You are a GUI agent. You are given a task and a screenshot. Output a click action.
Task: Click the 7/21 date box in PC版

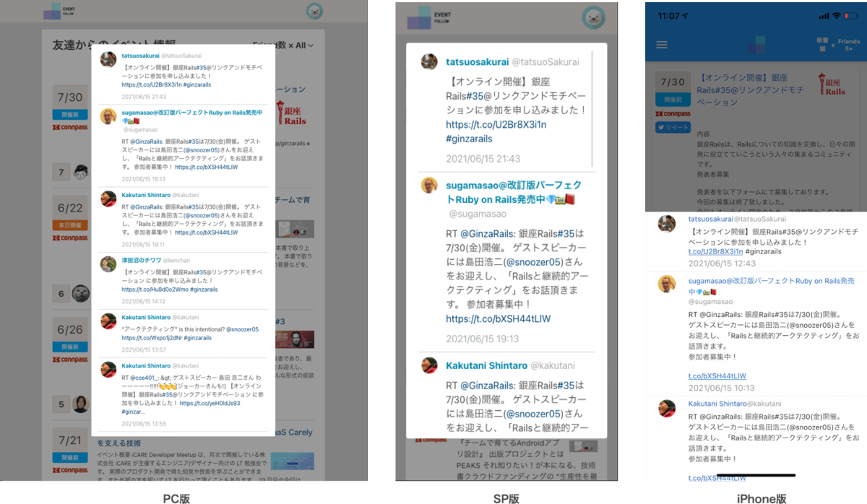point(70,440)
